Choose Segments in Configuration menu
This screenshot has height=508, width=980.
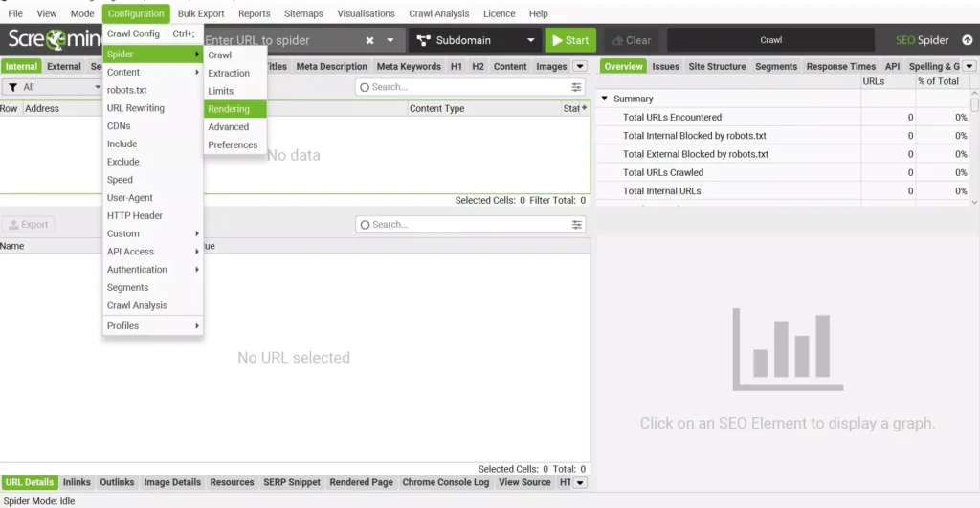152,287
